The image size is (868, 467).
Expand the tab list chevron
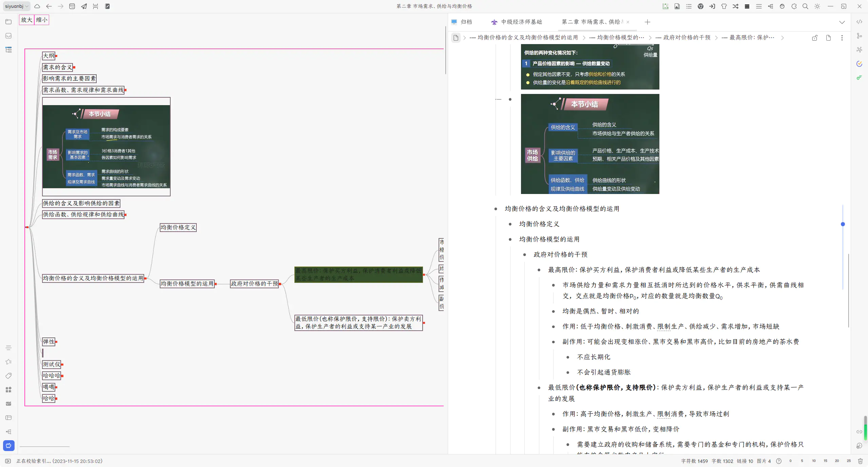click(842, 22)
